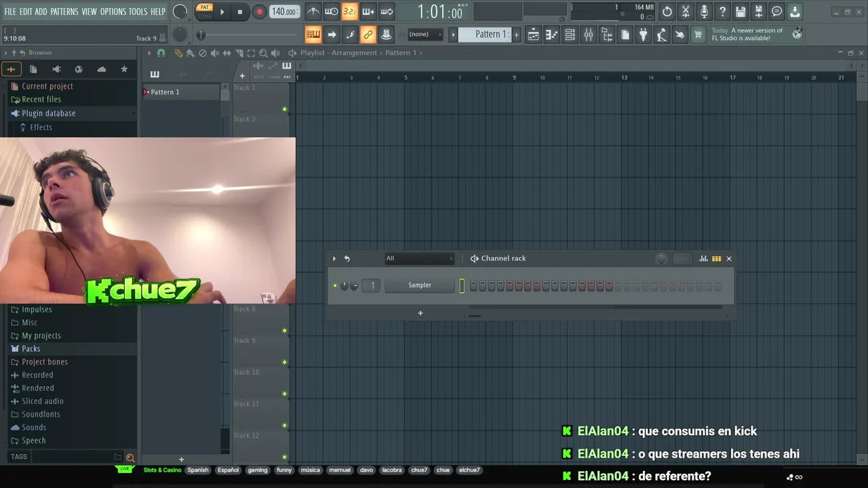Open the FILE menu
868x488 pixels.
point(10,12)
